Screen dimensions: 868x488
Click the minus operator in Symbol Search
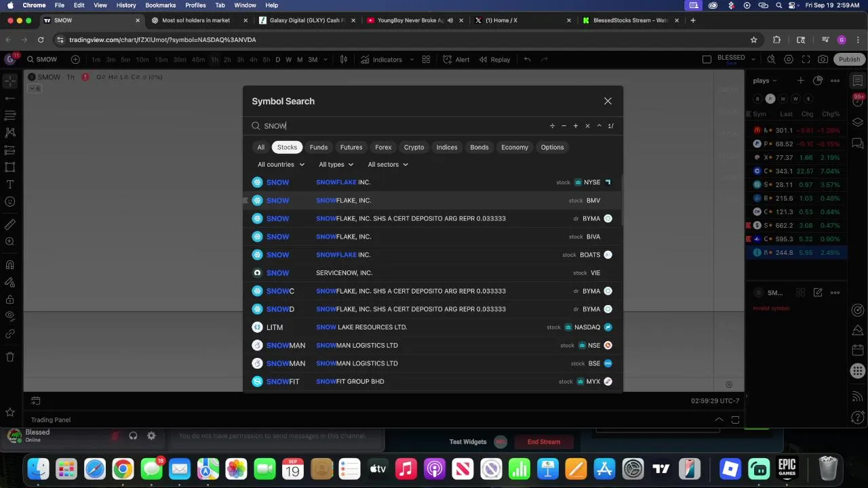pyautogui.click(x=564, y=126)
